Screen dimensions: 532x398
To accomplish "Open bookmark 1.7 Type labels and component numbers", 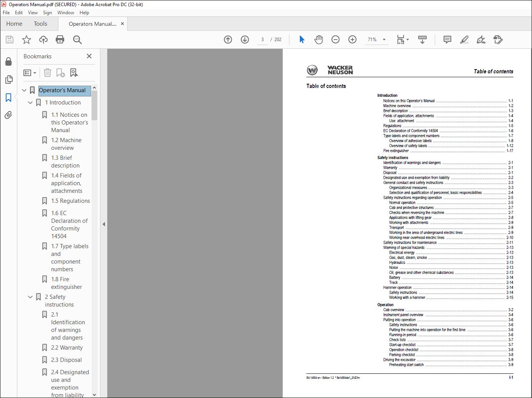I will (70, 258).
